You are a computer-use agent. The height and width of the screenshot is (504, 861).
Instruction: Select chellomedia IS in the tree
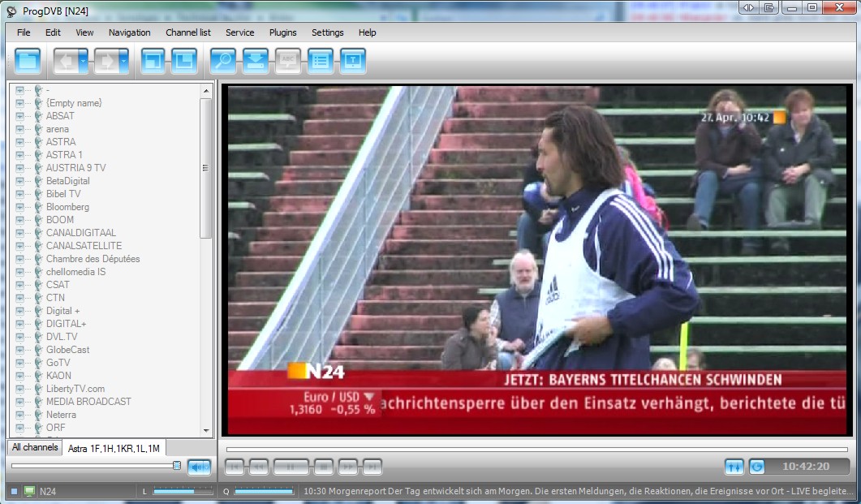point(75,272)
